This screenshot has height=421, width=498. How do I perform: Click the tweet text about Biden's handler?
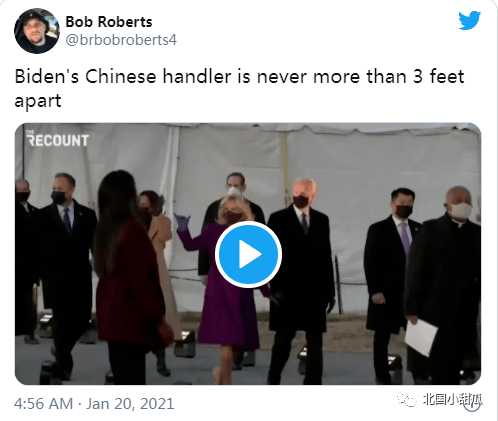tap(239, 88)
